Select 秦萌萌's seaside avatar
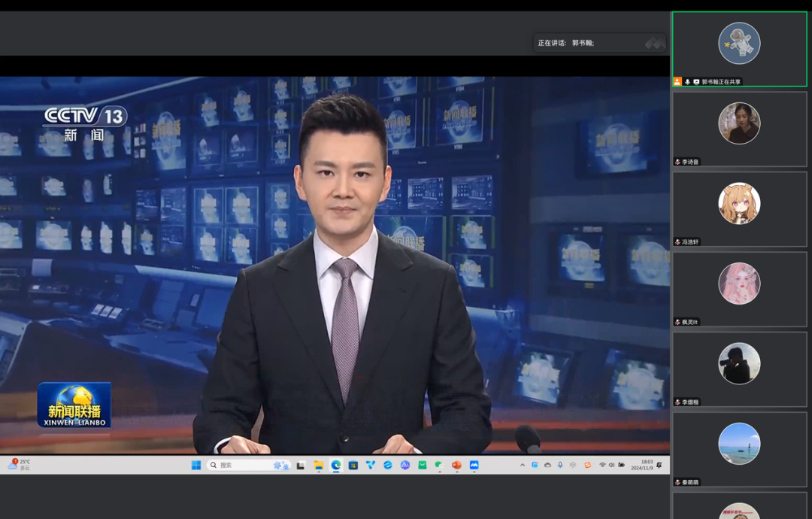The image size is (812, 519). (x=739, y=443)
